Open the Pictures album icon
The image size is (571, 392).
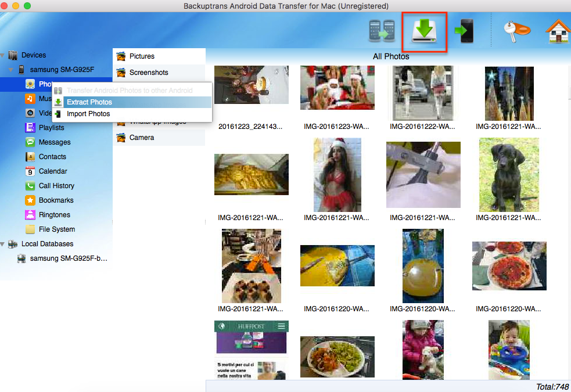tap(121, 56)
